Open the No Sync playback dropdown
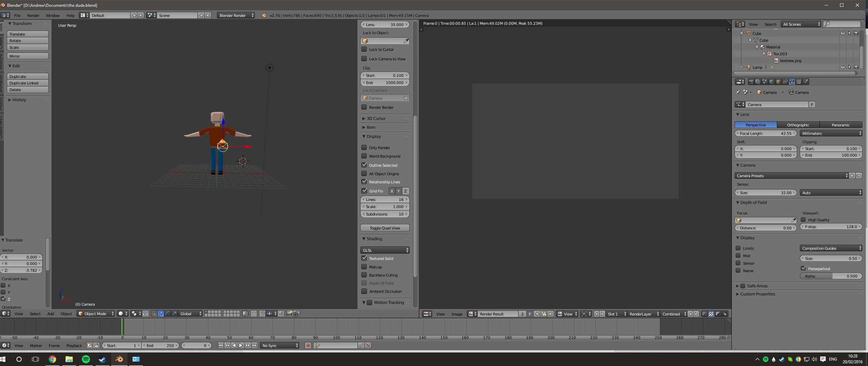The height and width of the screenshot is (366, 868). [280, 345]
